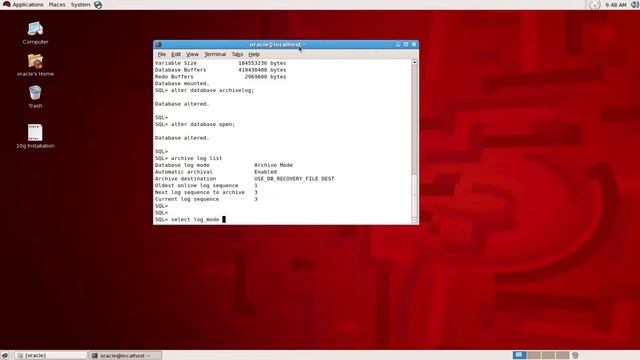
Task: Click the terminal scrollbar down arrow
Action: click(414, 220)
